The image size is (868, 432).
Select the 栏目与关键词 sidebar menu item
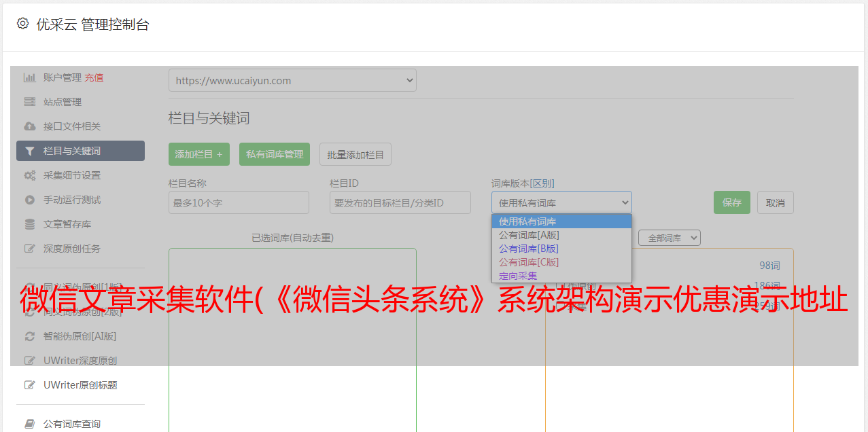coord(80,151)
